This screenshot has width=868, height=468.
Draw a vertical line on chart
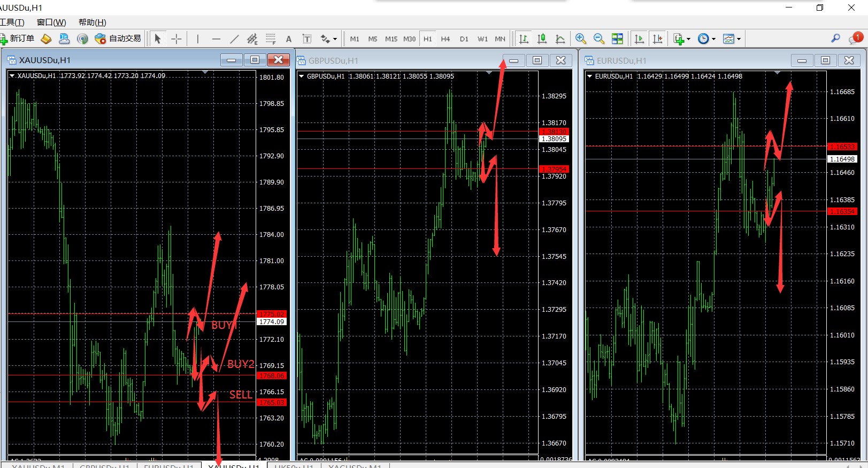[198, 39]
